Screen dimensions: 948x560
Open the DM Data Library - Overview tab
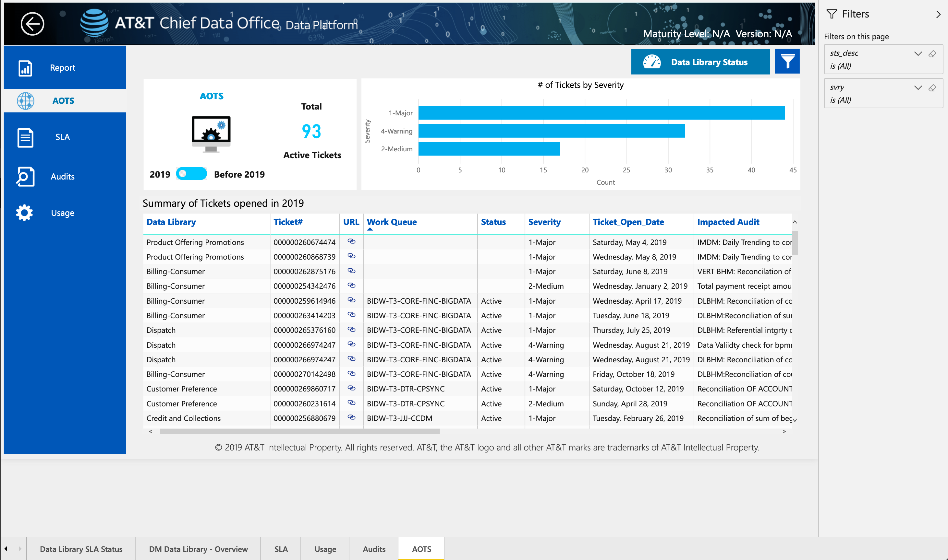click(x=198, y=549)
